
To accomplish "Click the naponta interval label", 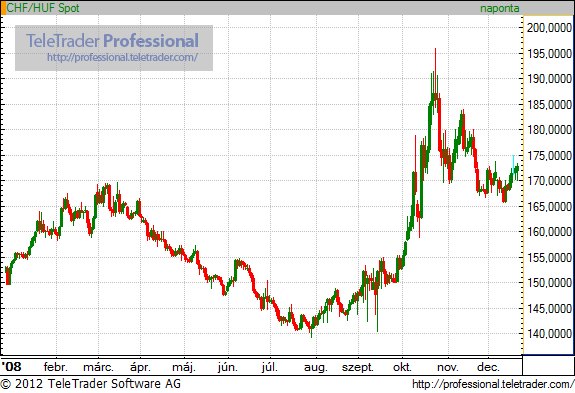I will tap(499, 8).
